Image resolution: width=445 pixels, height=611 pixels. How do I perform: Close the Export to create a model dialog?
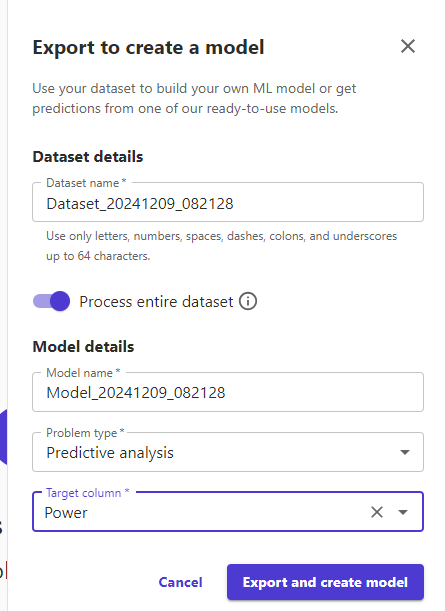tap(408, 46)
